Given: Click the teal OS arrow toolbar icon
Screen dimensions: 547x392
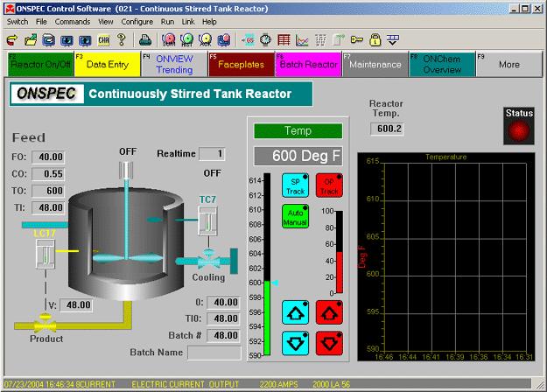Looking at the screenshot, I should pos(248,40).
